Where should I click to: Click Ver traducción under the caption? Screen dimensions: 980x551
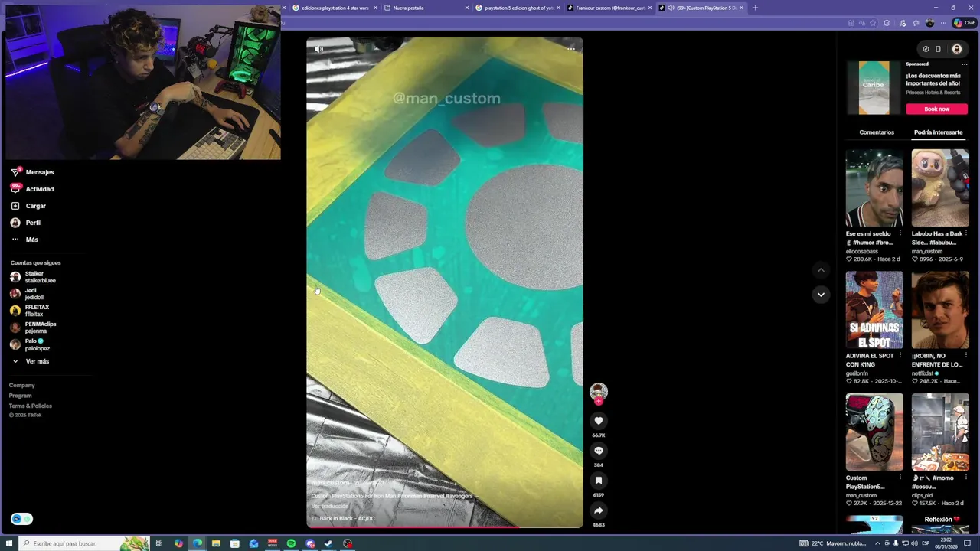point(330,506)
